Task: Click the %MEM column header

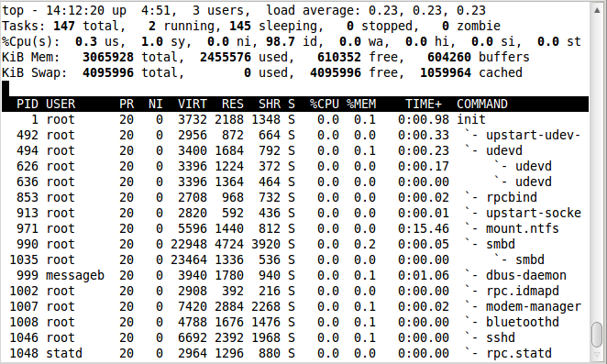Action: 361,105
